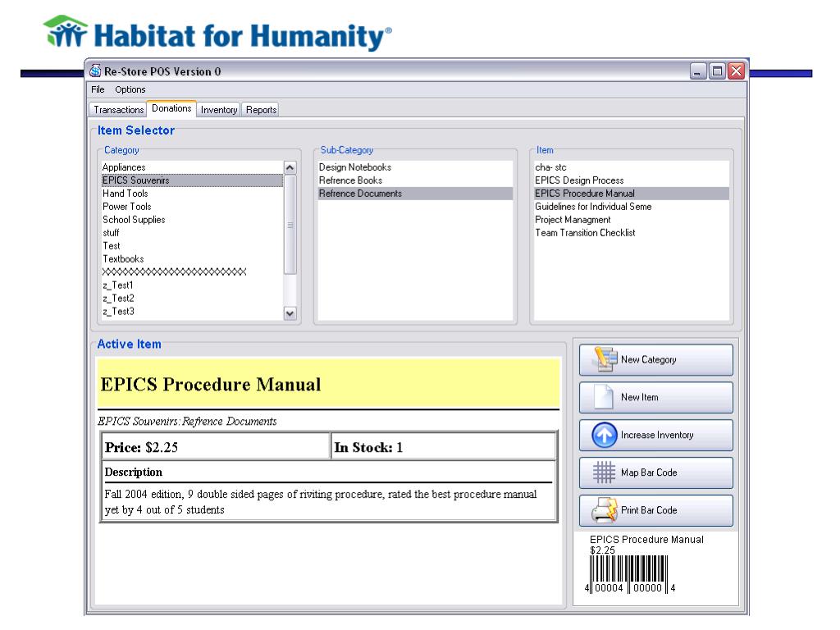Open the Options menu

(x=130, y=89)
